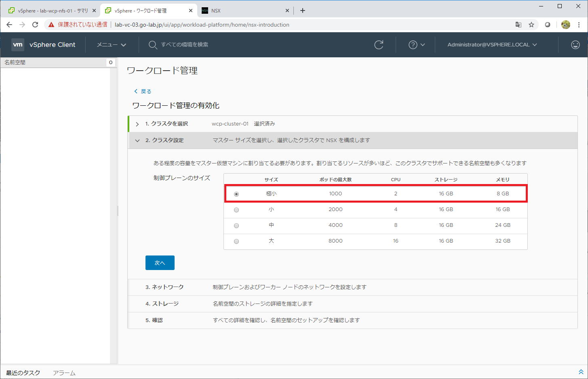Open the 最近のタスク tab

23,373
